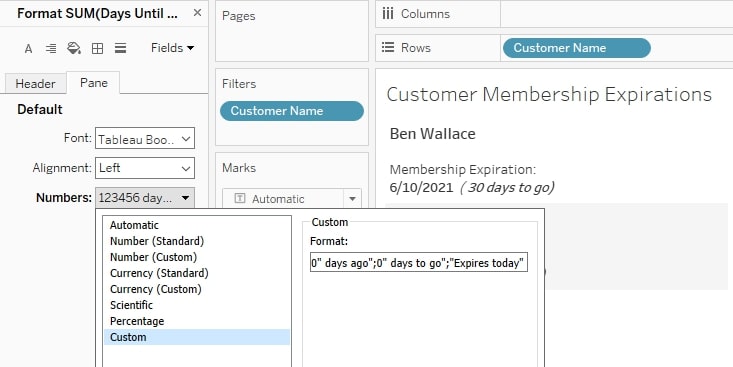Click the Ben Wallace customer name
This screenshot has width=733, height=367.
432,134
